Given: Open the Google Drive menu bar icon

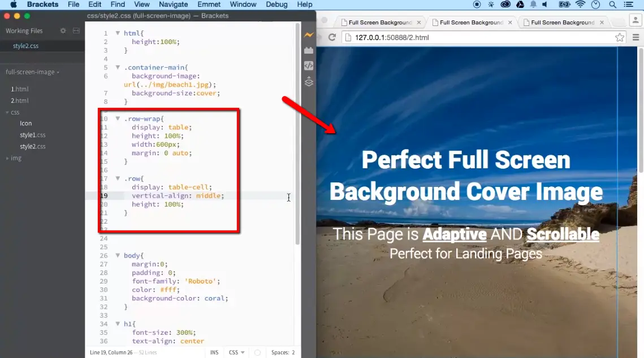Looking at the screenshot, I should 520,5.
